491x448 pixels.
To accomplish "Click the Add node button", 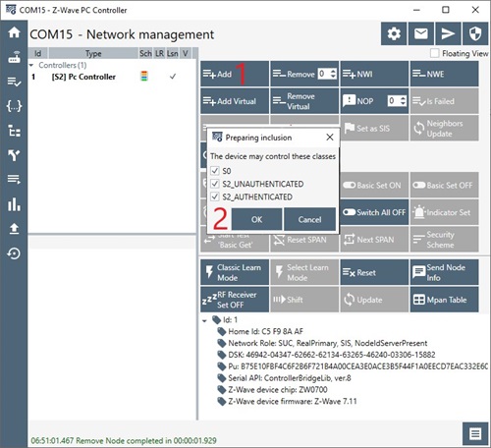I will coord(235,74).
